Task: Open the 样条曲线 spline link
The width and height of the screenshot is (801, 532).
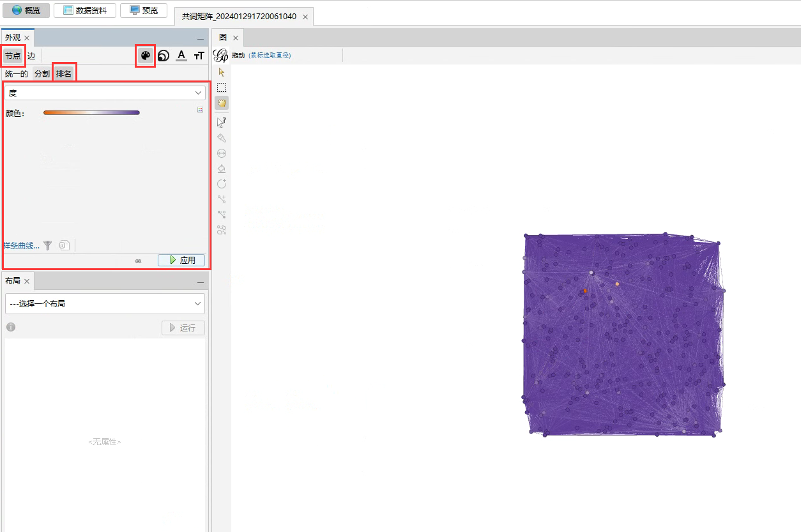Action: [x=21, y=245]
